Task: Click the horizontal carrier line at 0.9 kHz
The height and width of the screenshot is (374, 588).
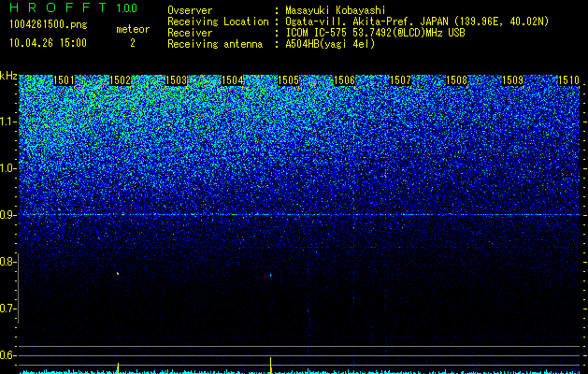Action: point(299,214)
